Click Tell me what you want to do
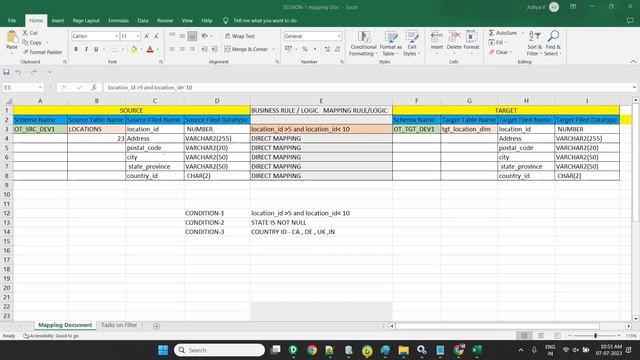 [x=265, y=20]
